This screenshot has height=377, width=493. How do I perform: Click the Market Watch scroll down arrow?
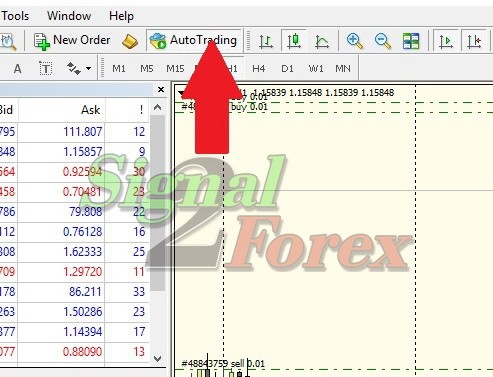pos(158,359)
